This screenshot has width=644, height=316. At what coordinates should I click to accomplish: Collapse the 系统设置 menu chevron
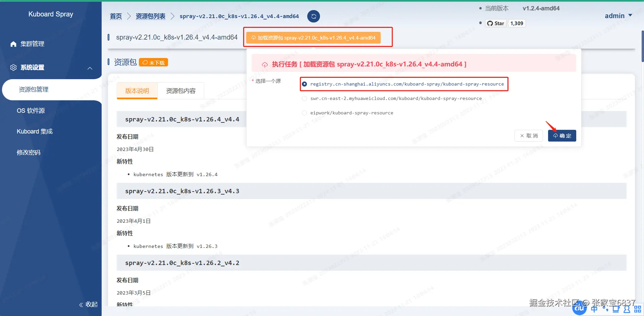tap(90, 68)
